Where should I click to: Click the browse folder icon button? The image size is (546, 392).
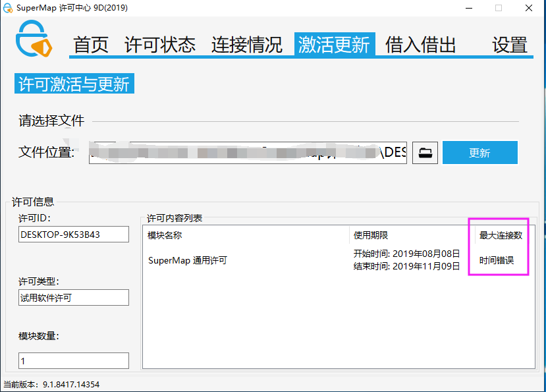tap(425, 153)
